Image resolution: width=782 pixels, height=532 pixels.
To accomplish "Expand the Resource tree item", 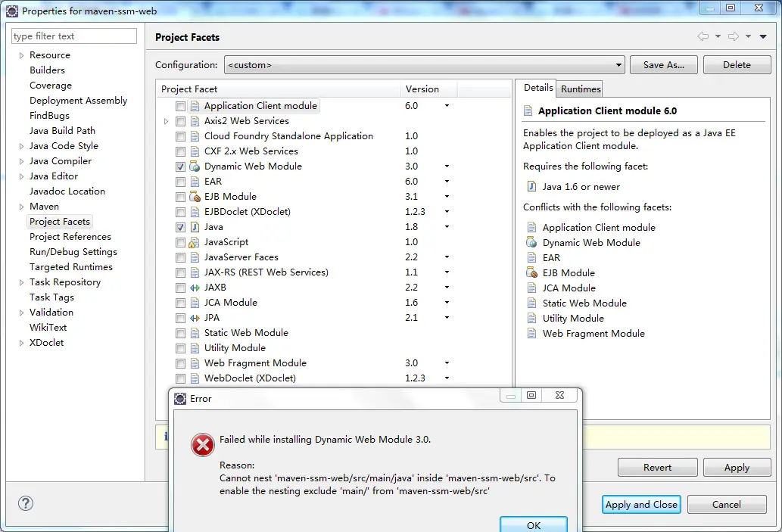I will [x=21, y=55].
